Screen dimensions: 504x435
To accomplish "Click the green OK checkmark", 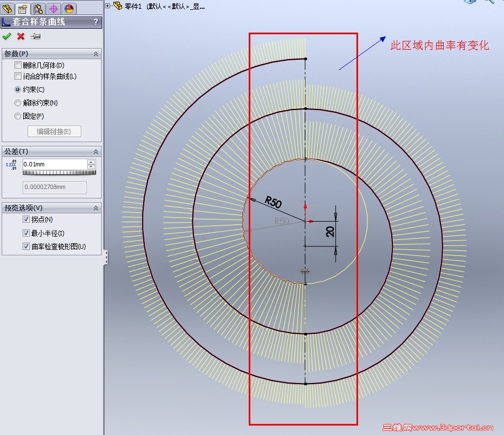I will (7, 36).
